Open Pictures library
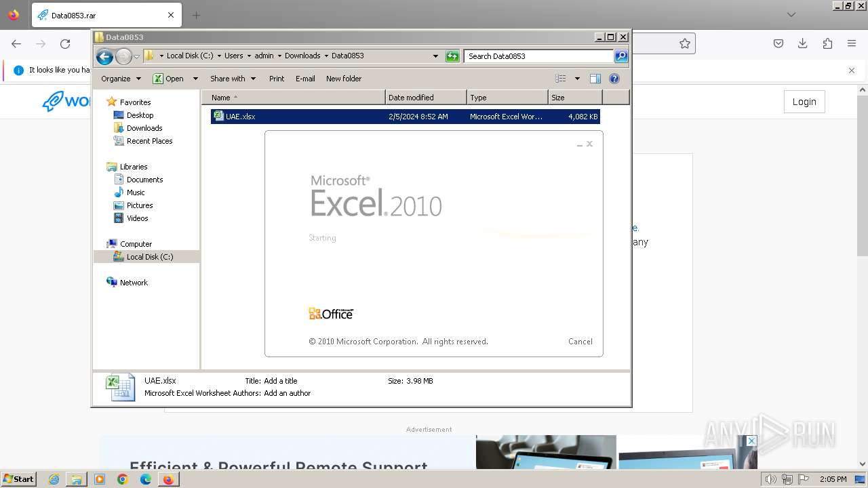This screenshot has height=488, width=868. click(x=140, y=205)
